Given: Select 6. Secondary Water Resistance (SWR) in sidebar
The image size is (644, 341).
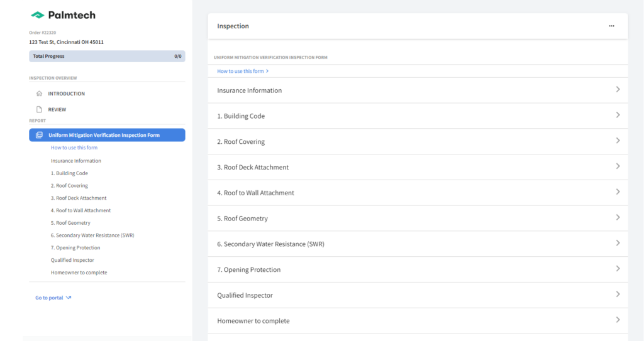Looking at the screenshot, I should pos(92,235).
